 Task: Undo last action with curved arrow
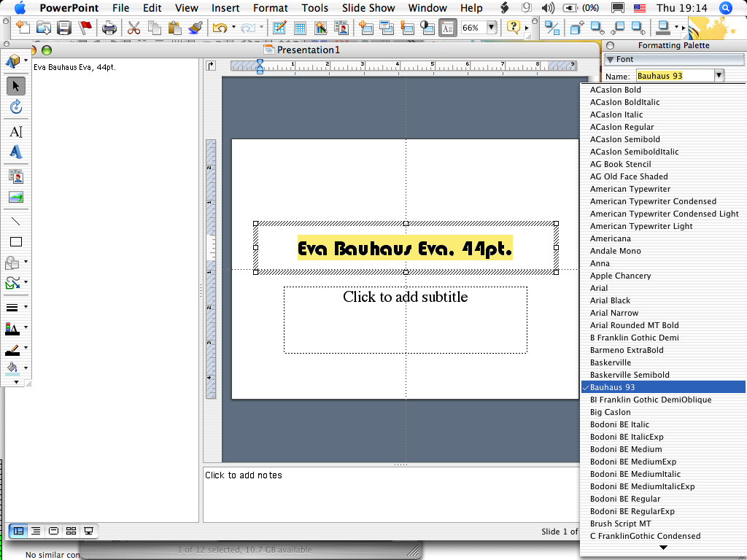pyautogui.click(x=220, y=28)
